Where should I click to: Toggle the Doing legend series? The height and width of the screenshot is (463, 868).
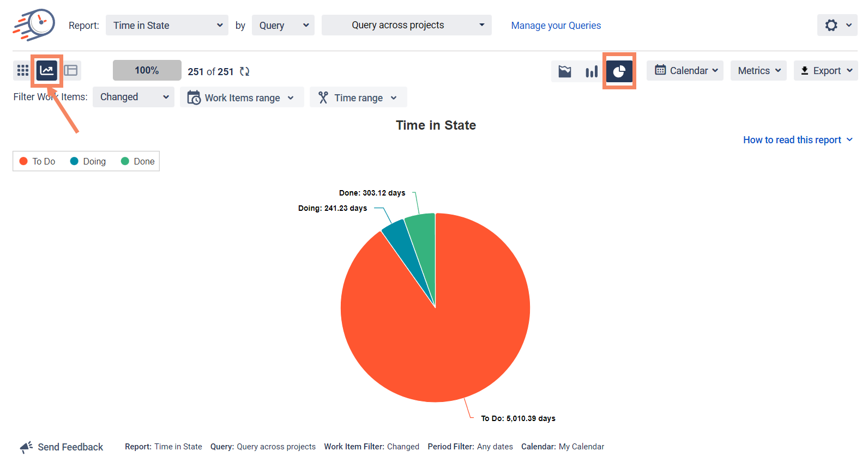coord(88,161)
